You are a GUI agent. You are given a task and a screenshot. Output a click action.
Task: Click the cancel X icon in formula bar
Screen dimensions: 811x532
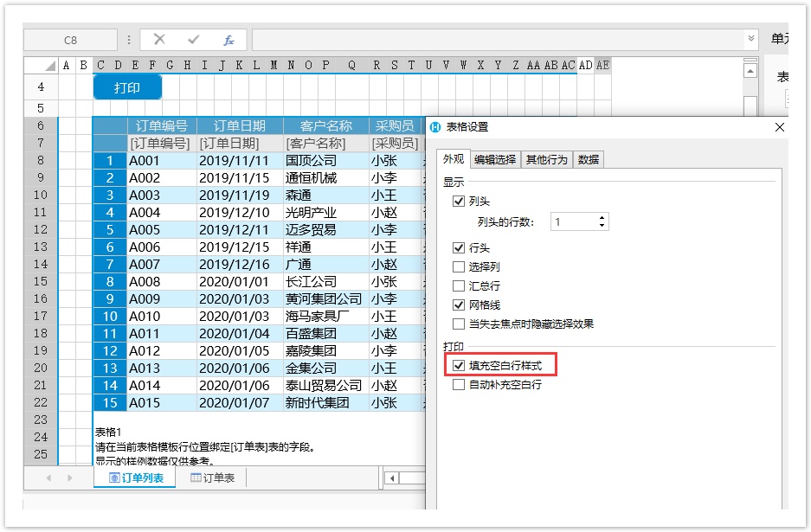[x=159, y=40]
